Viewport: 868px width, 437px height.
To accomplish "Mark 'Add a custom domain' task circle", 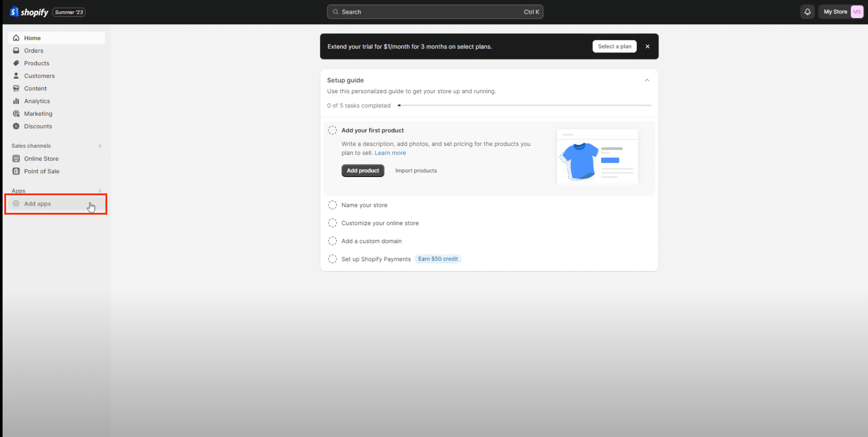I will tap(332, 241).
